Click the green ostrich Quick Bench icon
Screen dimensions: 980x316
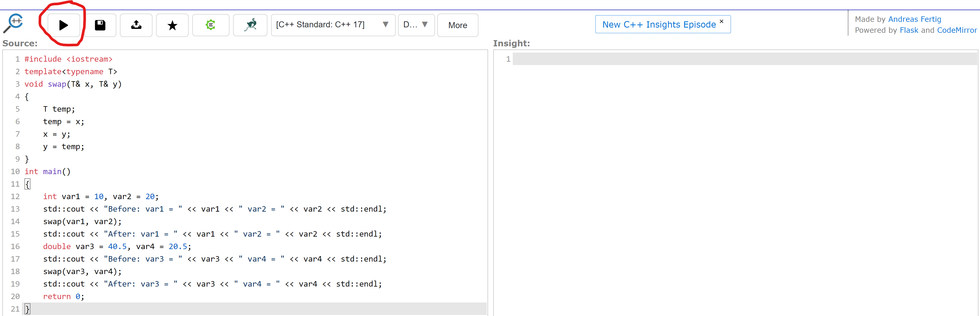click(x=250, y=25)
